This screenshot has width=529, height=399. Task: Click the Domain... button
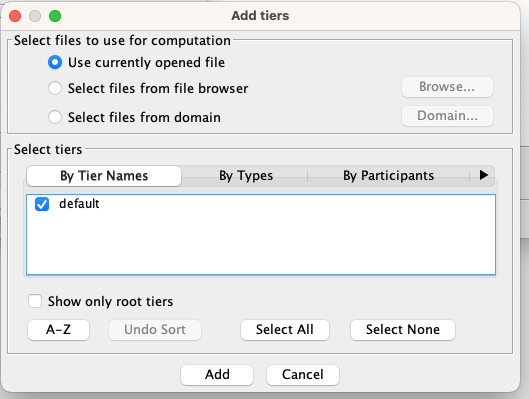pos(447,116)
